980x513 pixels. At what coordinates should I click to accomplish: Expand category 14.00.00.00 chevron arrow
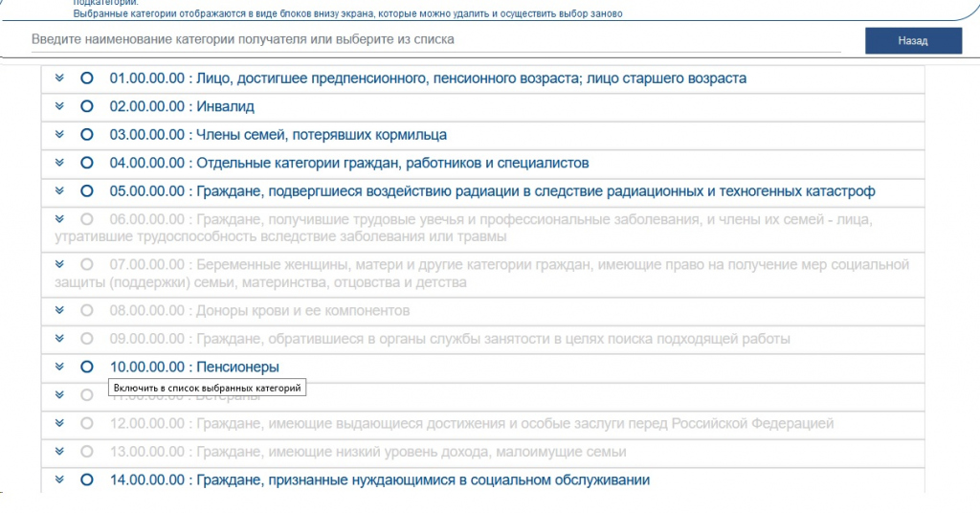point(59,480)
